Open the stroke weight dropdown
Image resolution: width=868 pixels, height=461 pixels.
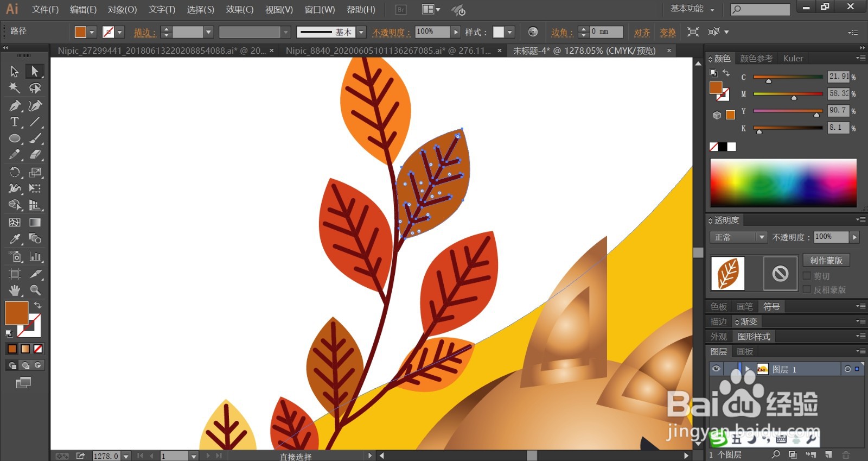[x=208, y=32]
